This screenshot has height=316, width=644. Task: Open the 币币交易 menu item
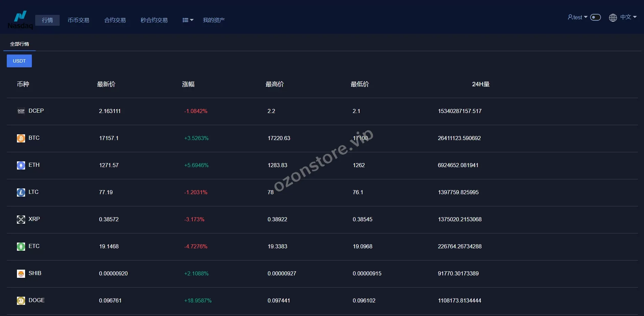[x=78, y=20]
